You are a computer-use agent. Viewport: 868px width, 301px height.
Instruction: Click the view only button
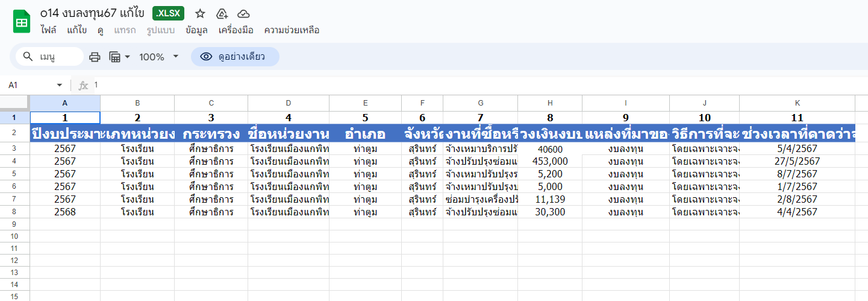tap(235, 57)
